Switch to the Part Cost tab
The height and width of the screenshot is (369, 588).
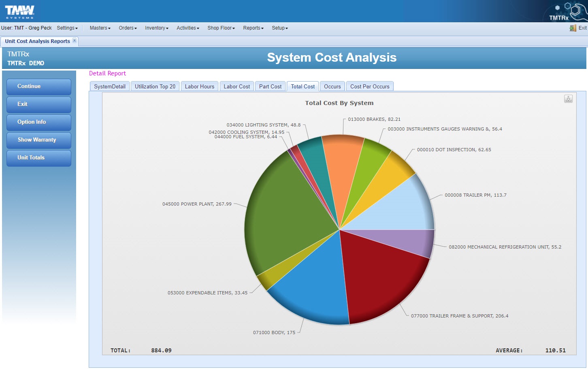(x=270, y=86)
